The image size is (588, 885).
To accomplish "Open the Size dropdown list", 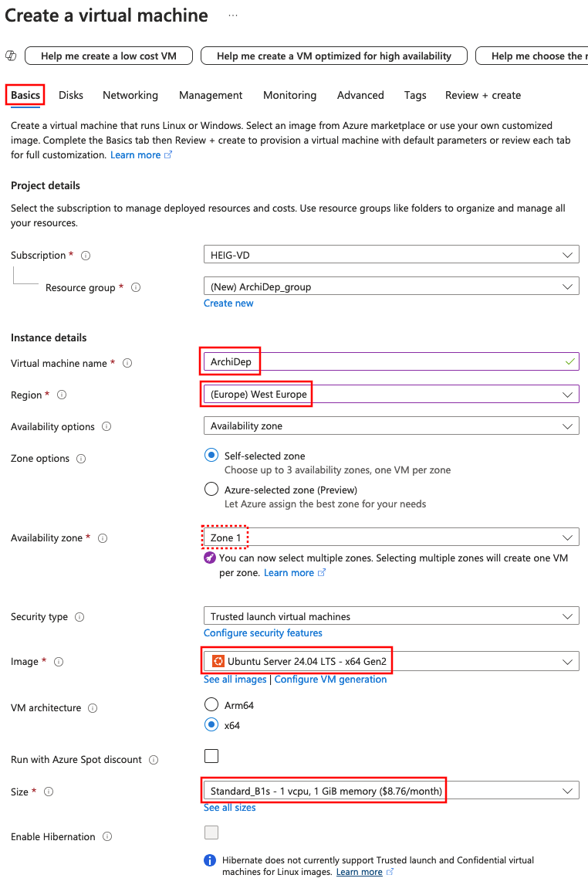I will 390,791.
